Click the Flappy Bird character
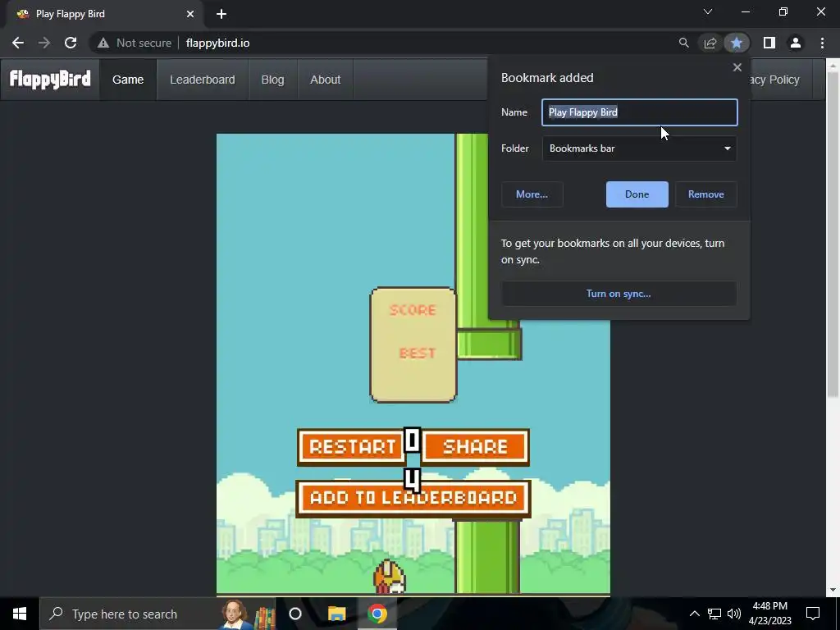This screenshot has height=630, width=840. (x=390, y=577)
